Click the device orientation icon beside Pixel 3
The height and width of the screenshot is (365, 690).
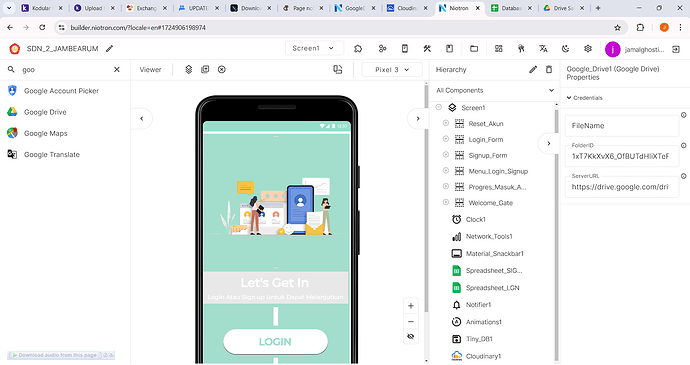pyautogui.click(x=338, y=70)
